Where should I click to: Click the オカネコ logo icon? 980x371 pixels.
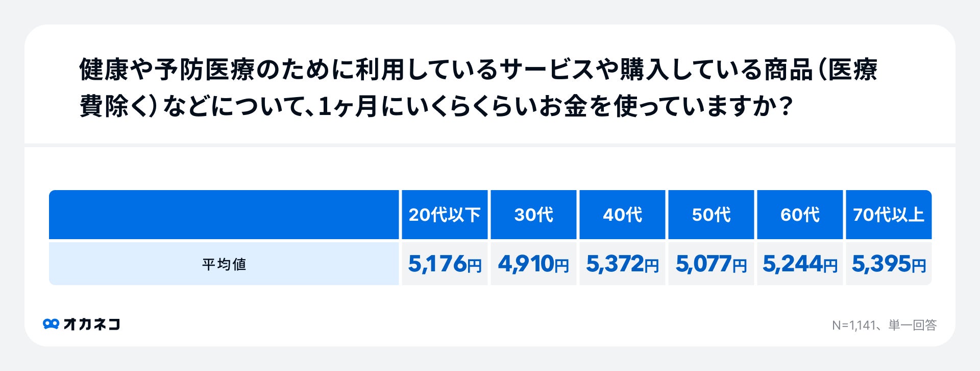point(51,324)
